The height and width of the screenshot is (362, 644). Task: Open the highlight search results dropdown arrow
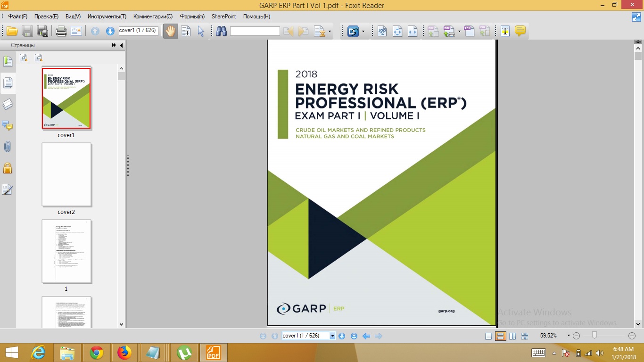pyautogui.click(x=330, y=32)
